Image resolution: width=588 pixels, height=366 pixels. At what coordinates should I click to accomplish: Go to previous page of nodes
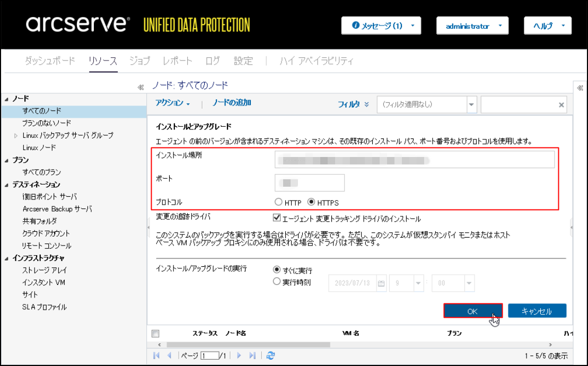tap(169, 355)
